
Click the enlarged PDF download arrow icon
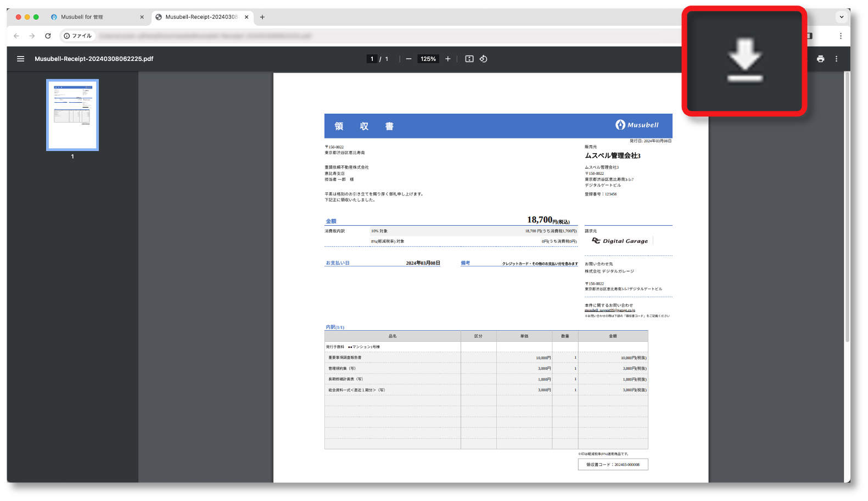(744, 60)
